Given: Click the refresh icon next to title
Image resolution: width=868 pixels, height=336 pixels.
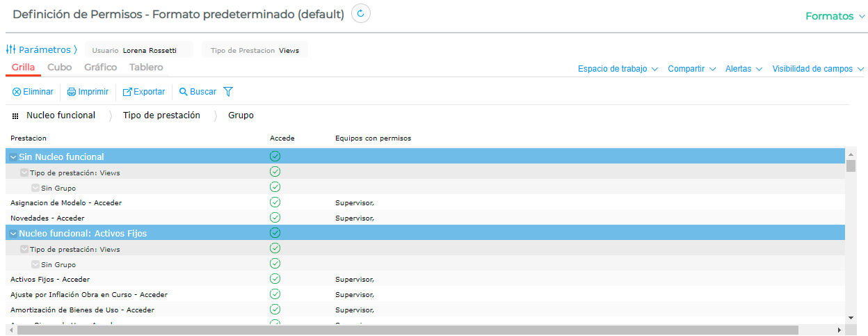Looking at the screenshot, I should (x=360, y=14).
